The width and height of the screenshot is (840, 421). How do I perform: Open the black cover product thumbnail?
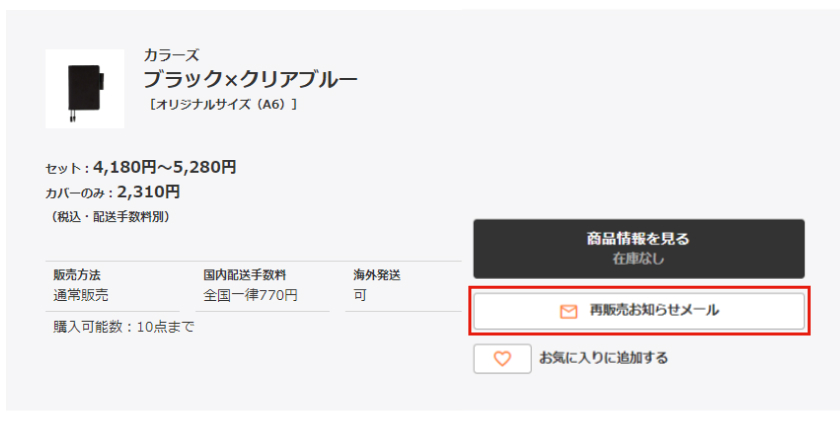click(x=85, y=89)
